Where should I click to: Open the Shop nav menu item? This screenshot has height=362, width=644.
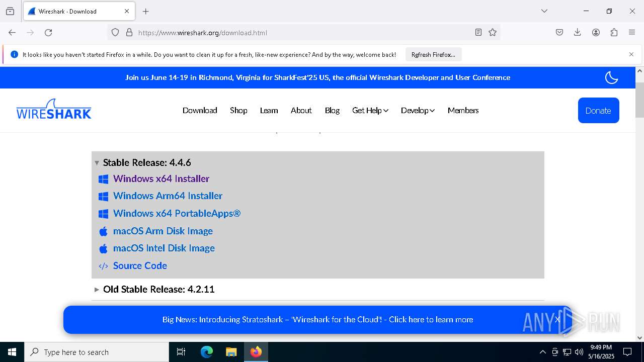pos(238,110)
